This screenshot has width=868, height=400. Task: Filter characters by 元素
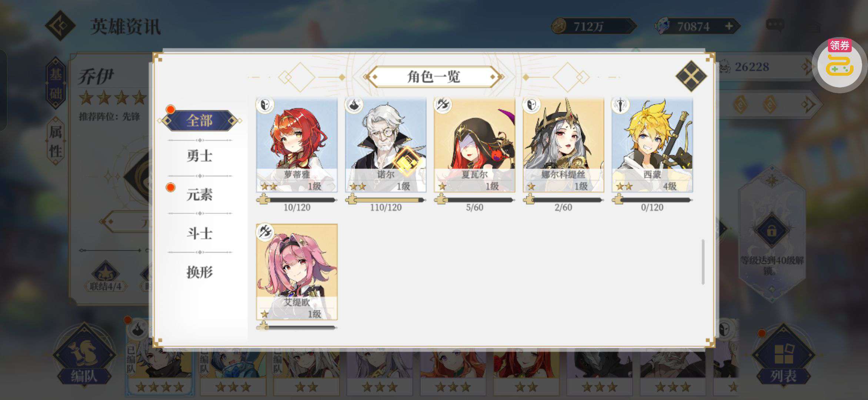(x=200, y=194)
